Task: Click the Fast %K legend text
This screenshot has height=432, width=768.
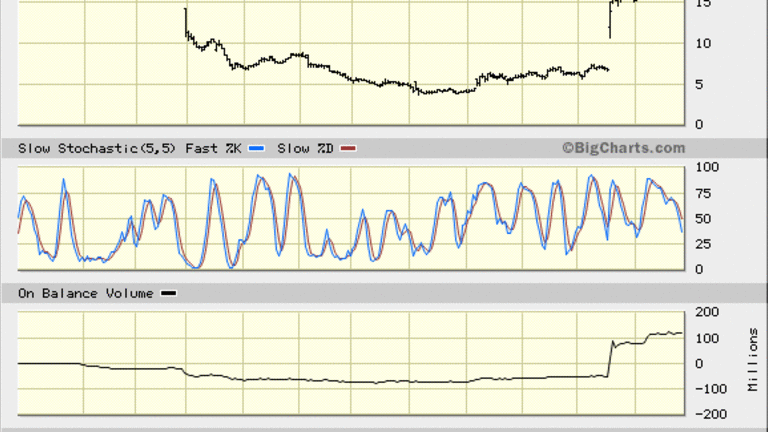Action: click(x=214, y=148)
